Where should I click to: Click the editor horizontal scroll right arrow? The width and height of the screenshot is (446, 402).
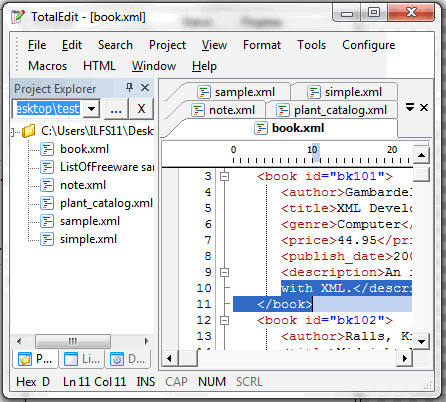click(405, 359)
